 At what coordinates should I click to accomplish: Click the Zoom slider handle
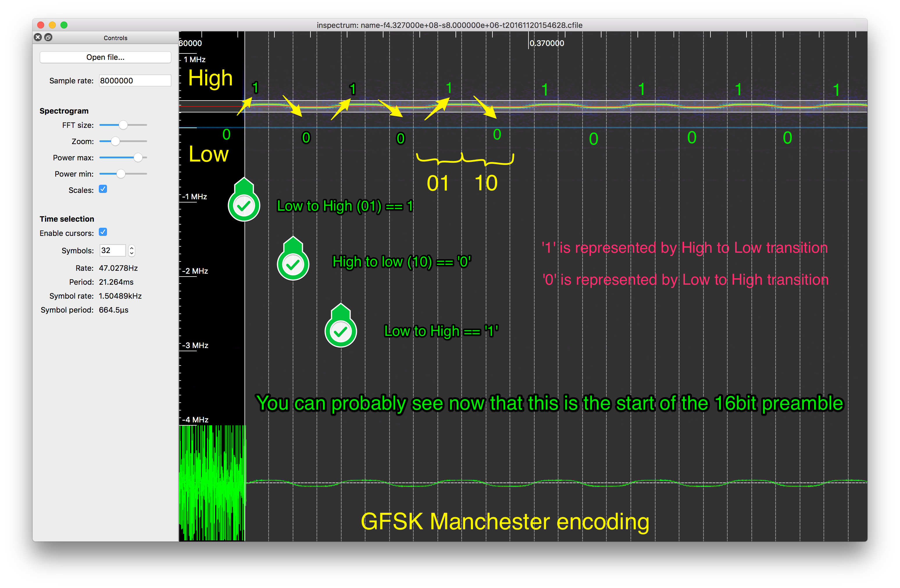pyautogui.click(x=115, y=141)
